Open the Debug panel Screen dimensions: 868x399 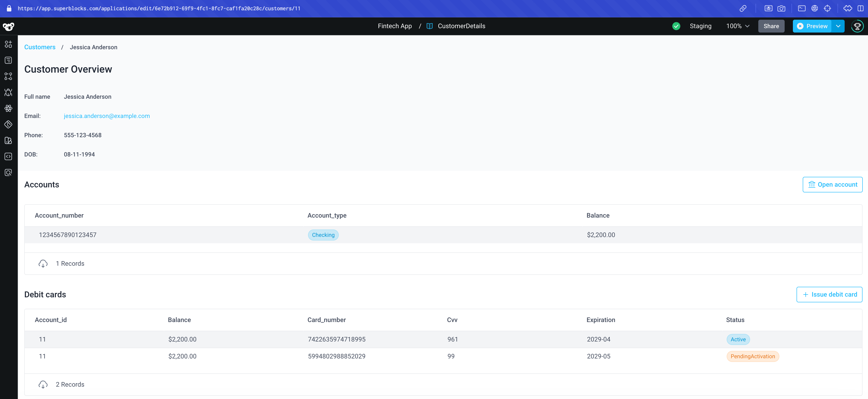(8, 92)
